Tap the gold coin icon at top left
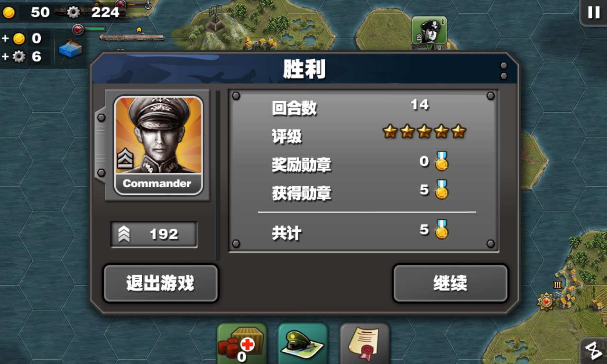 [9, 13]
